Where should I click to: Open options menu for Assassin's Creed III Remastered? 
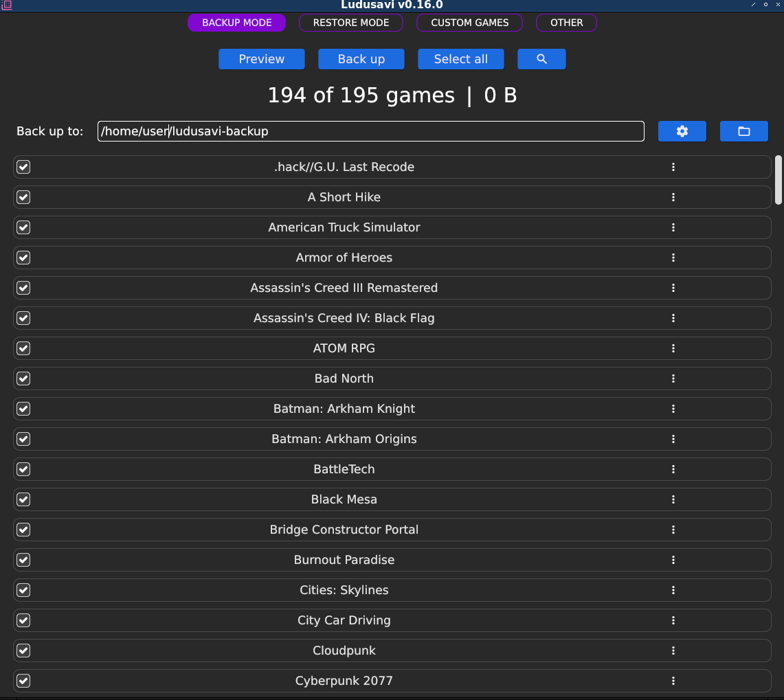(x=673, y=288)
